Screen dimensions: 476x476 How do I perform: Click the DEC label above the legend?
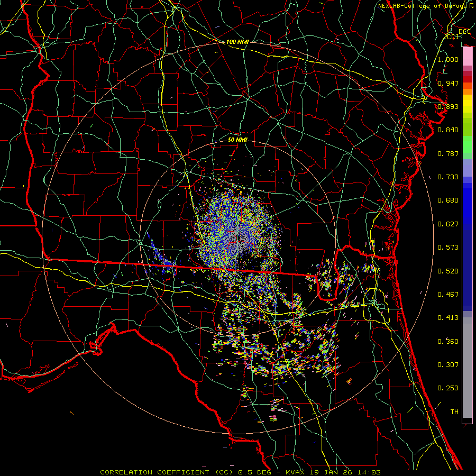[464, 31]
